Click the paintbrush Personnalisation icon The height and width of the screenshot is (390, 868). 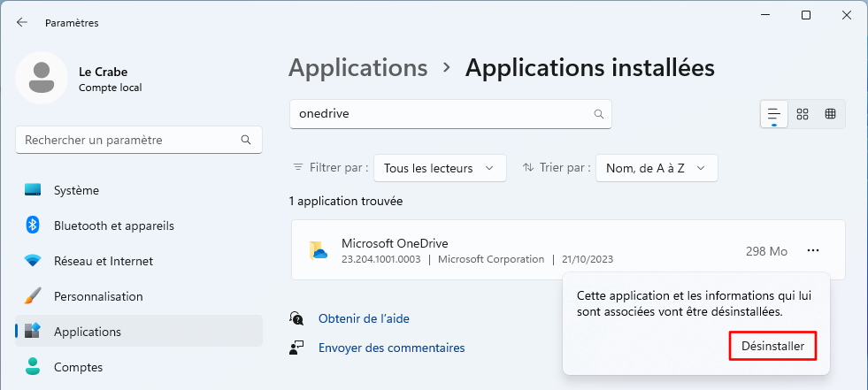point(33,295)
